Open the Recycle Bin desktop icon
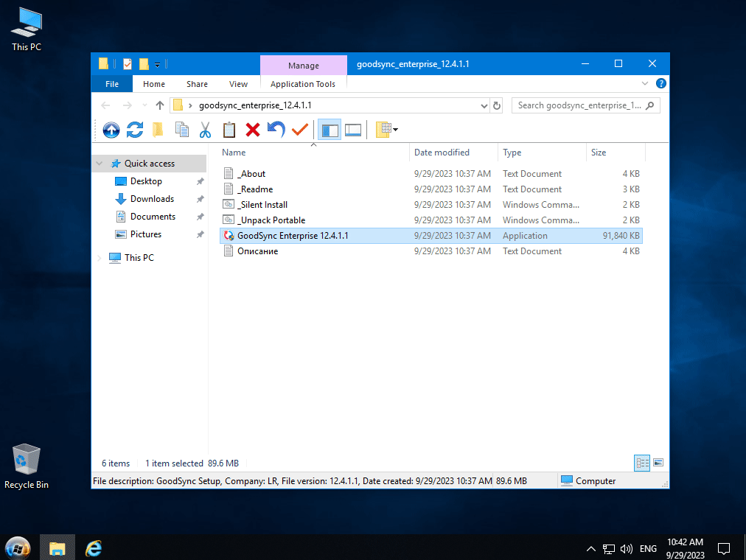Screen dimensions: 746x560 pos(26,466)
